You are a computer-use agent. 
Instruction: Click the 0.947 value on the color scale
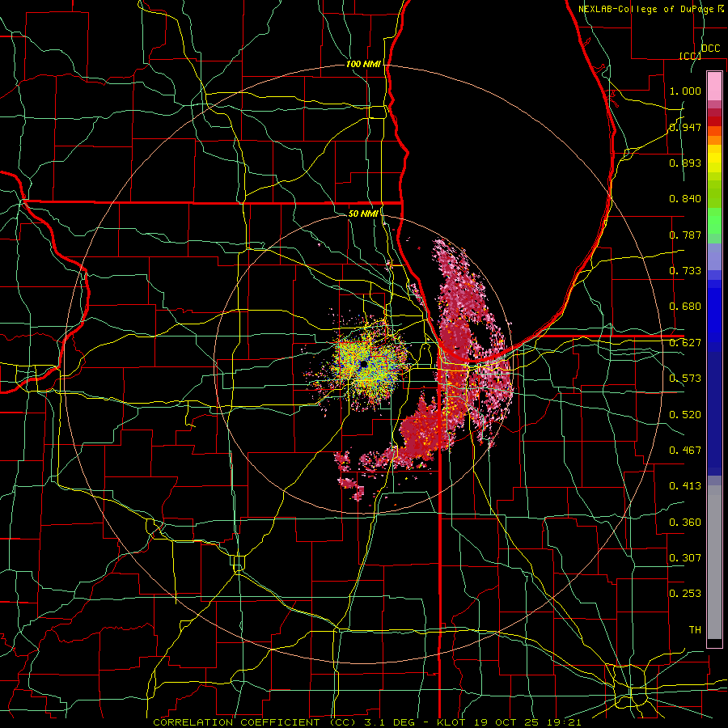[685, 127]
